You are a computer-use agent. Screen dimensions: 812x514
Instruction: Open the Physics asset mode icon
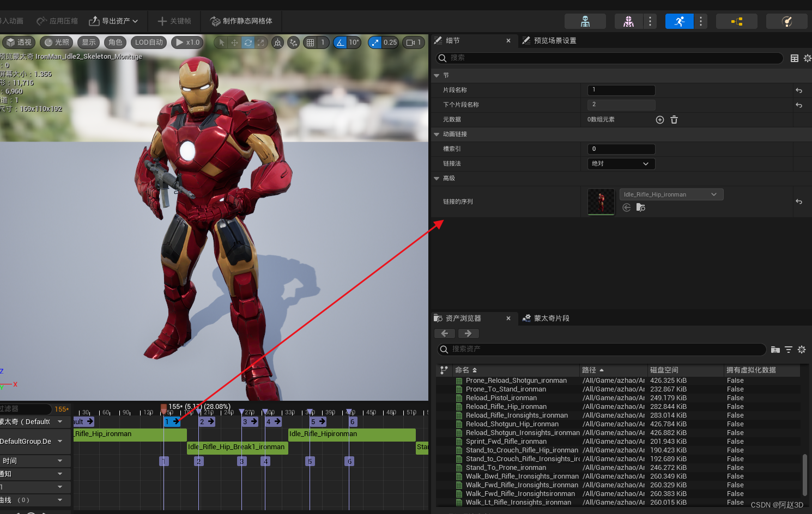(787, 21)
